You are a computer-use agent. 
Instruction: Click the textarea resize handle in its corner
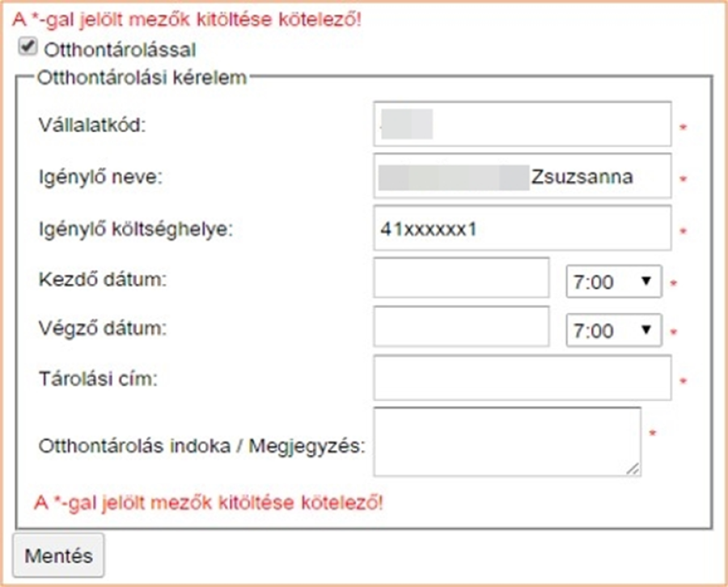tap(633, 467)
